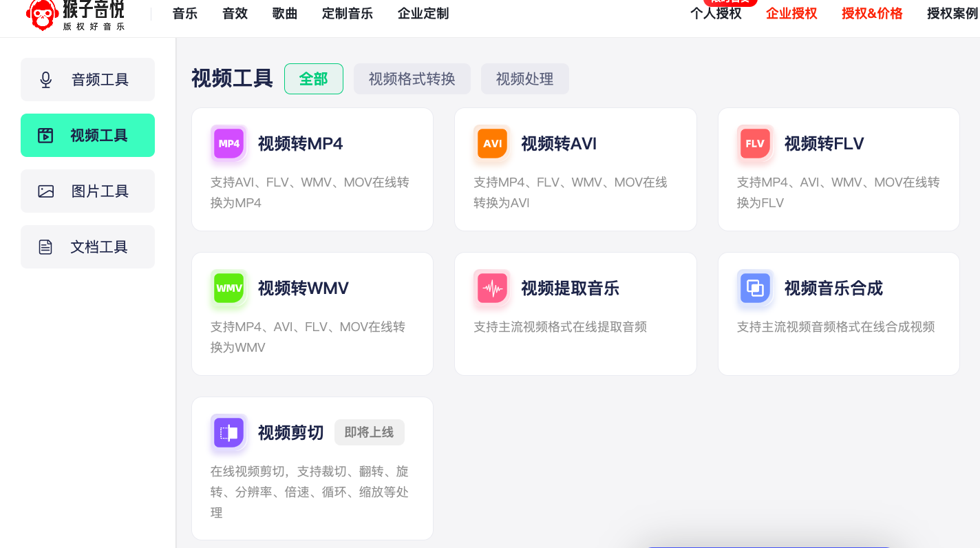Open the 音乐 menu item
980x548 pixels.
(184, 13)
